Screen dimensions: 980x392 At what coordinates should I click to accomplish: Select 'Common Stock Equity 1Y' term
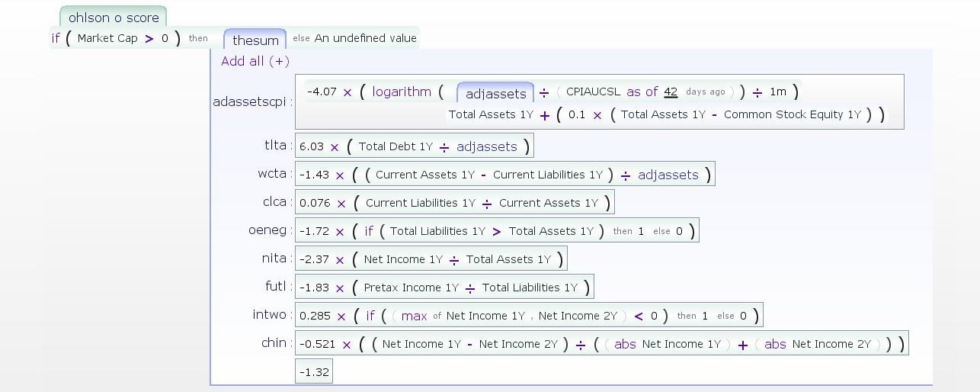coord(793,114)
